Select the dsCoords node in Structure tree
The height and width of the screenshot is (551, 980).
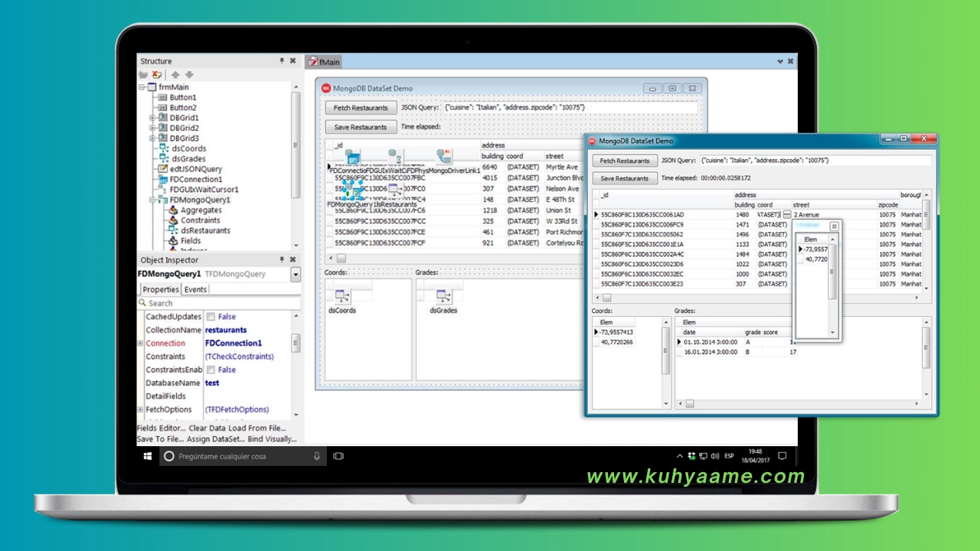(x=188, y=148)
